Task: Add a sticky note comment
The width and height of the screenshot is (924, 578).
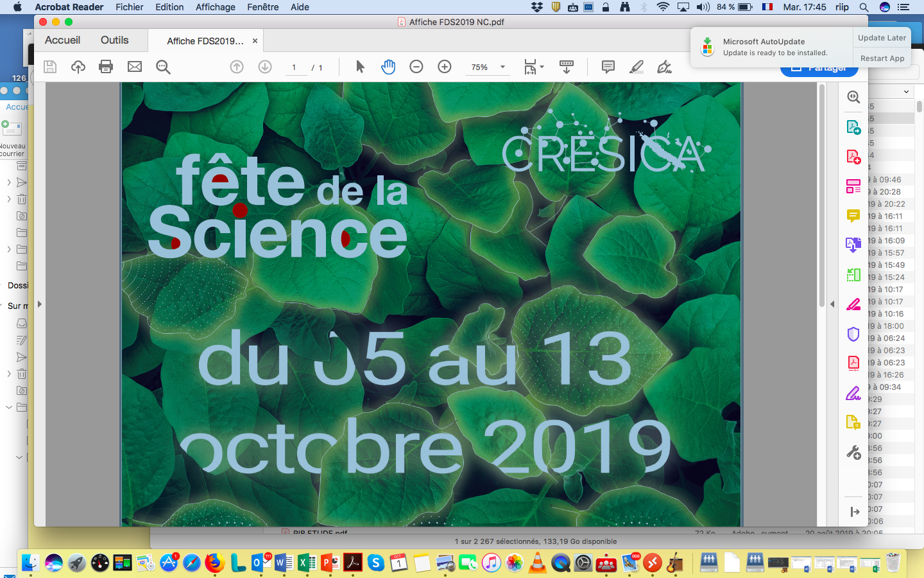Action: (608, 67)
